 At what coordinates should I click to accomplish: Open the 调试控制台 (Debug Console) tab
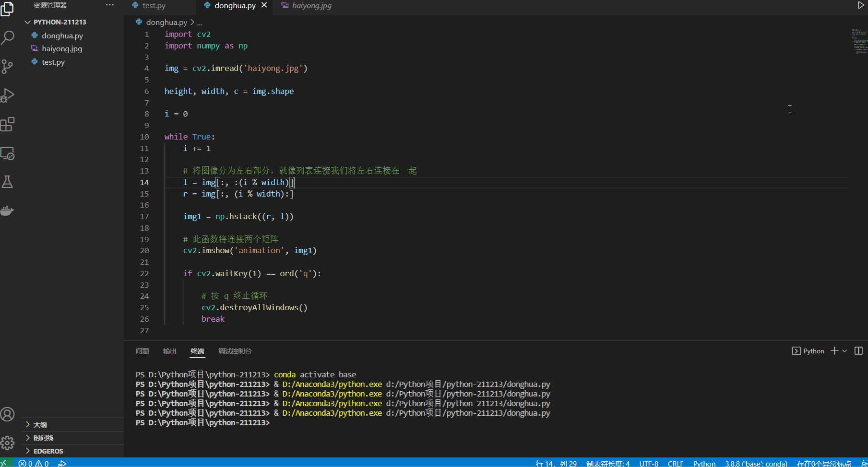tap(235, 351)
